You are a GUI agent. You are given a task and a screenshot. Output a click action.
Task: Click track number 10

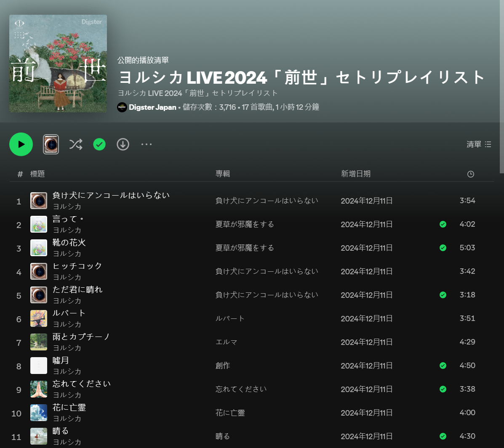[x=16, y=414]
